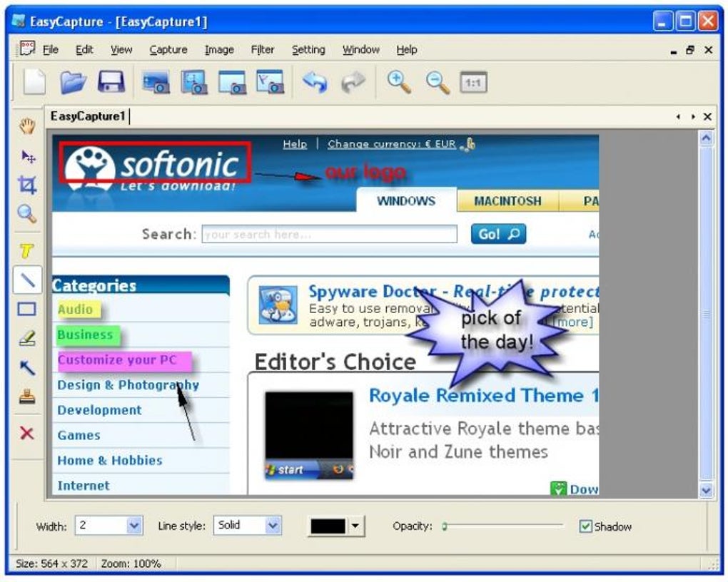Reset zoom to 1:1

[x=473, y=83]
